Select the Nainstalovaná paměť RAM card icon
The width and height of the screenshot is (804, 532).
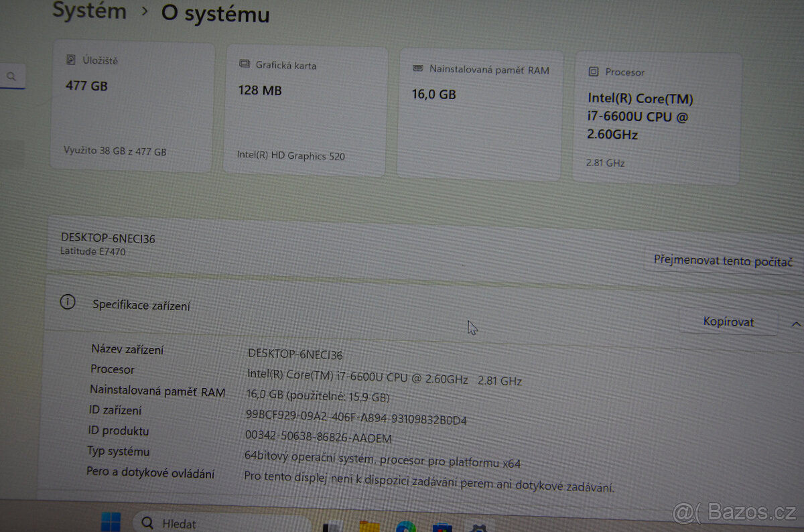[x=418, y=69]
